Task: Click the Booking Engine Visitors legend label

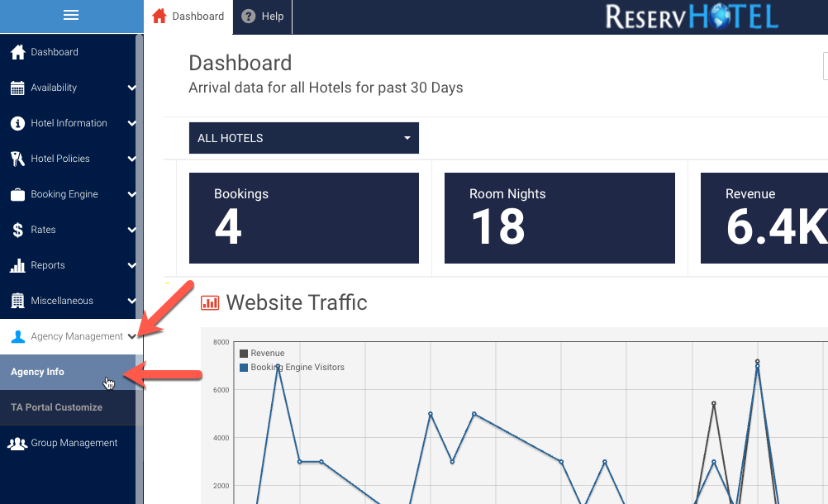Action: click(297, 368)
